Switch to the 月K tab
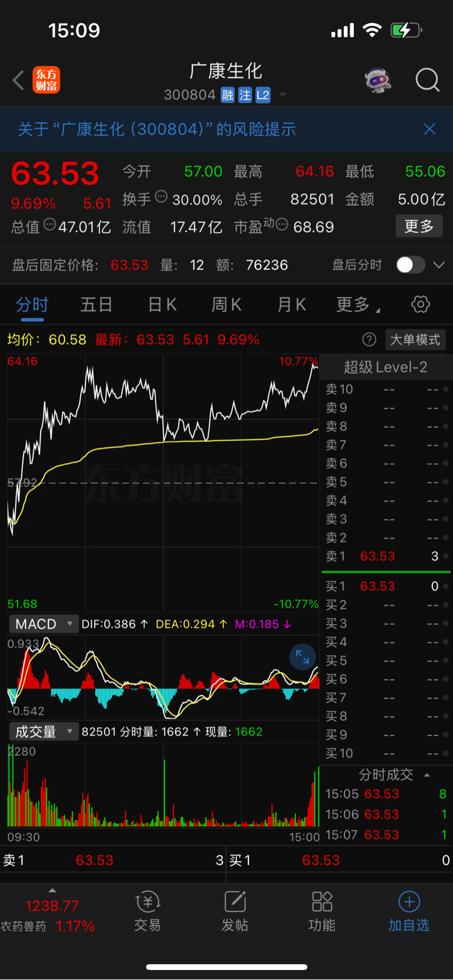This screenshot has width=453, height=980. click(x=291, y=305)
